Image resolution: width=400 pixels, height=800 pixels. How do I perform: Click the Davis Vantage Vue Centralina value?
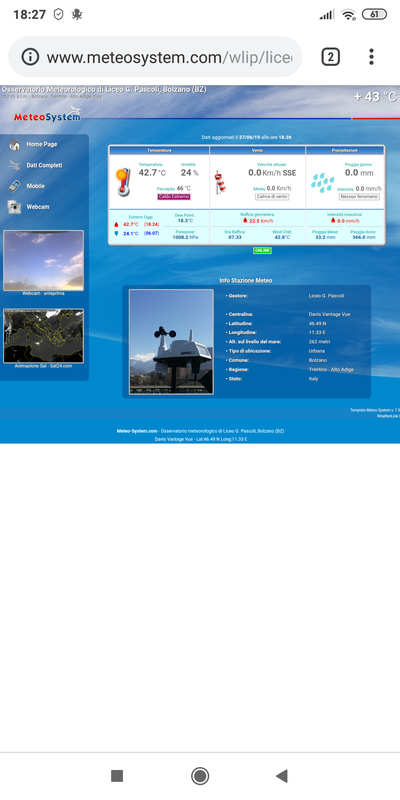330,314
